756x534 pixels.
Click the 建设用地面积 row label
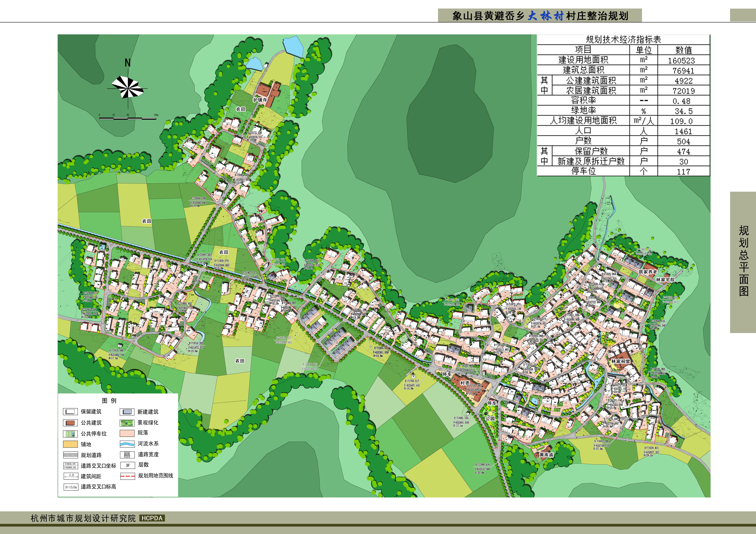[583, 60]
